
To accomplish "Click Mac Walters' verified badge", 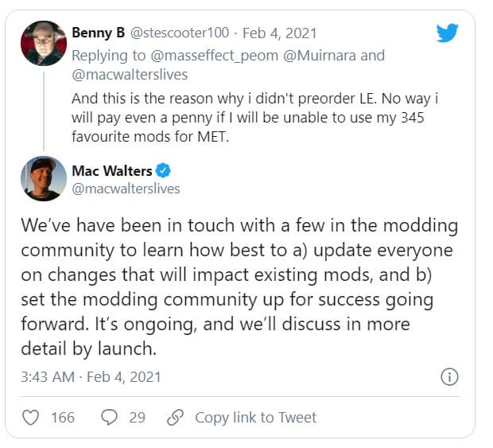I will coord(165,170).
